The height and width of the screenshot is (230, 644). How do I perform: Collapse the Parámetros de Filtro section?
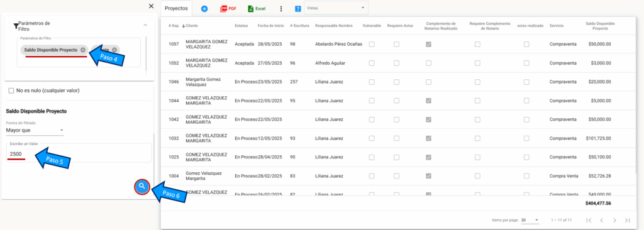coord(145,25)
